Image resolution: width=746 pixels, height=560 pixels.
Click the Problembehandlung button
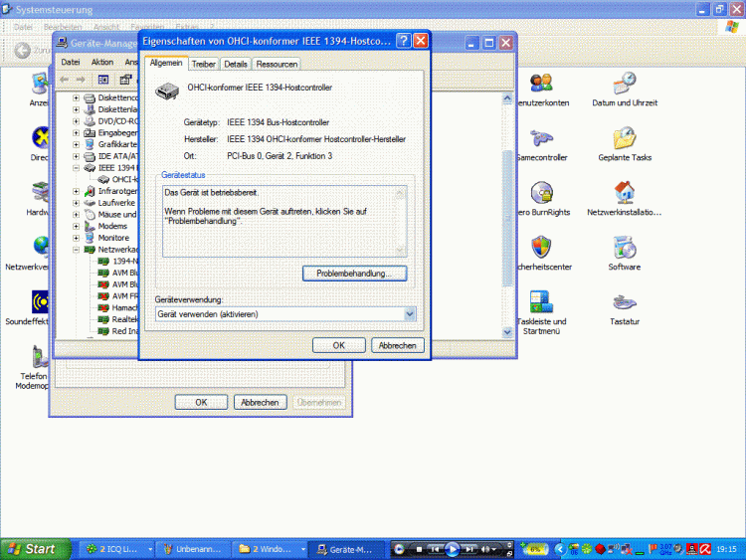point(354,274)
